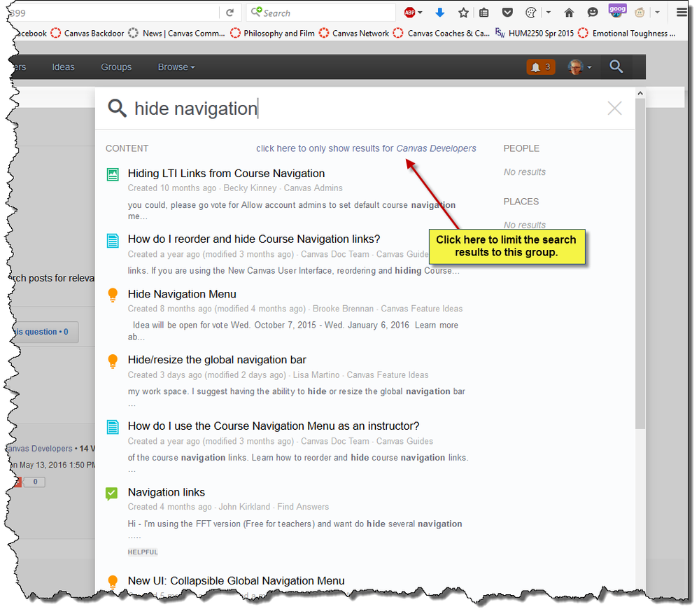
Task: Open the Firefox hamburger menu
Action: point(682,13)
